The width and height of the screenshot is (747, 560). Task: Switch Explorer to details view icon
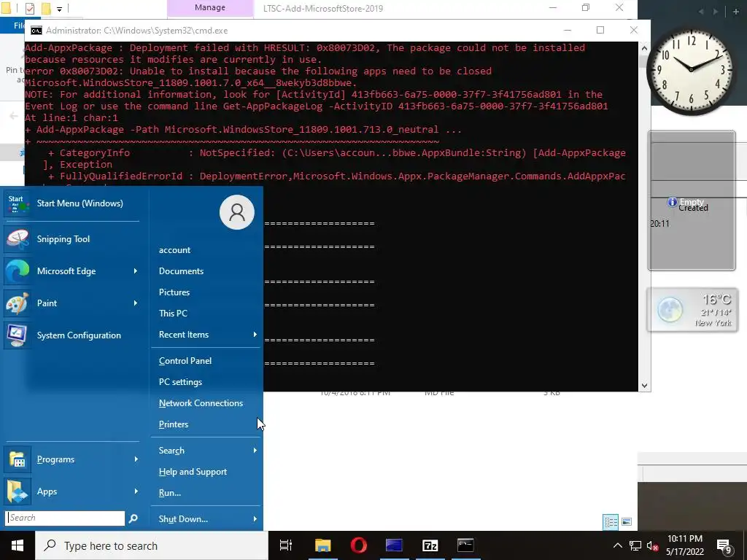pos(611,522)
